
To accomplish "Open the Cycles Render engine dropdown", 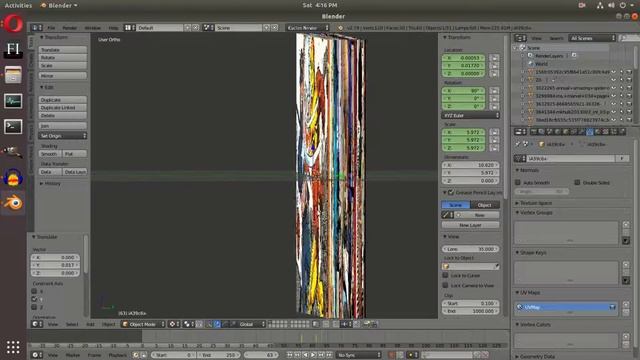I will pyautogui.click(x=307, y=28).
